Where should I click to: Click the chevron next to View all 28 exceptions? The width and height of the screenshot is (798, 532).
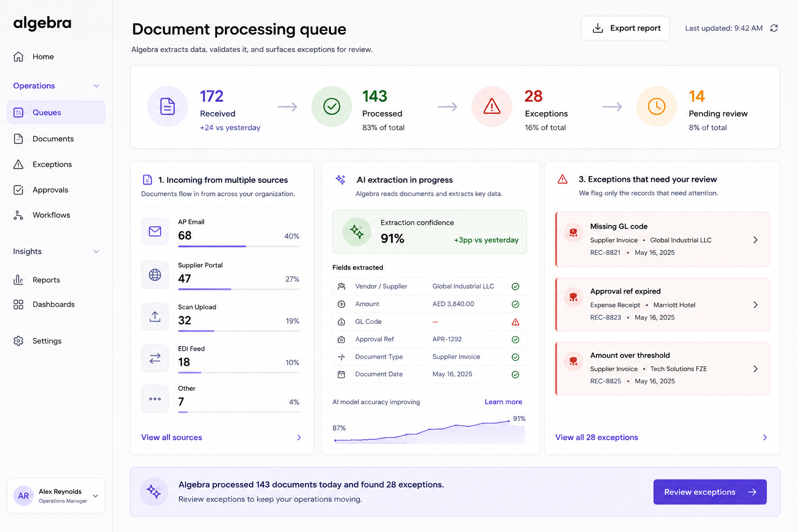(x=765, y=437)
